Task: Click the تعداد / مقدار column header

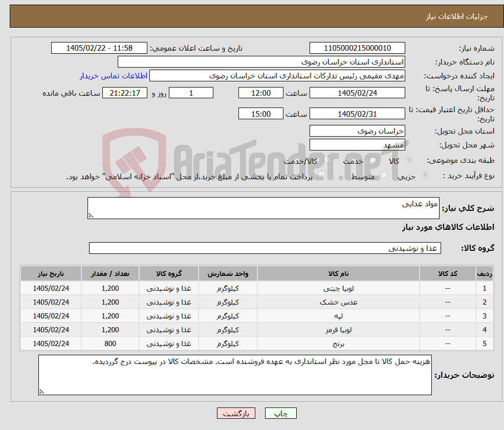Action: tap(110, 274)
